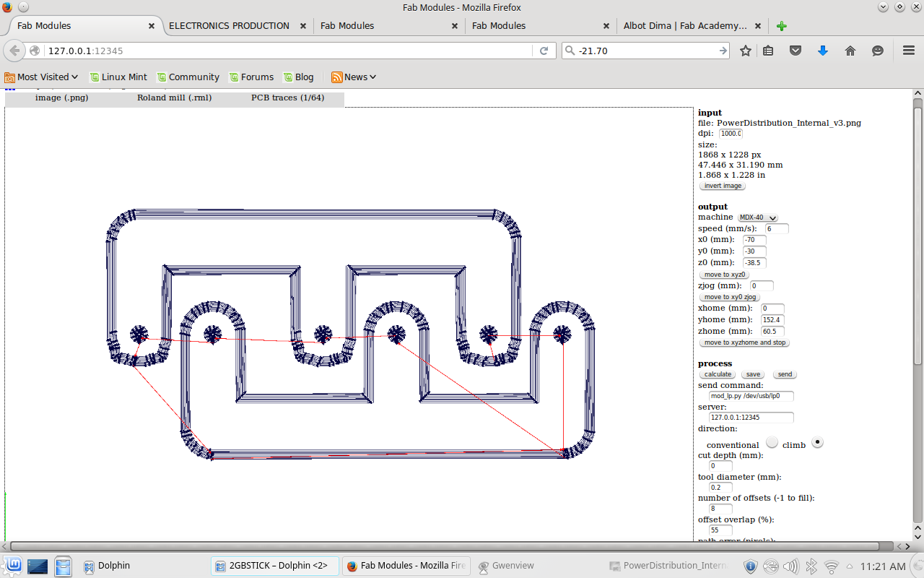Open the Linux Mint start menu
Screen dimensions: 924x578
point(13,566)
